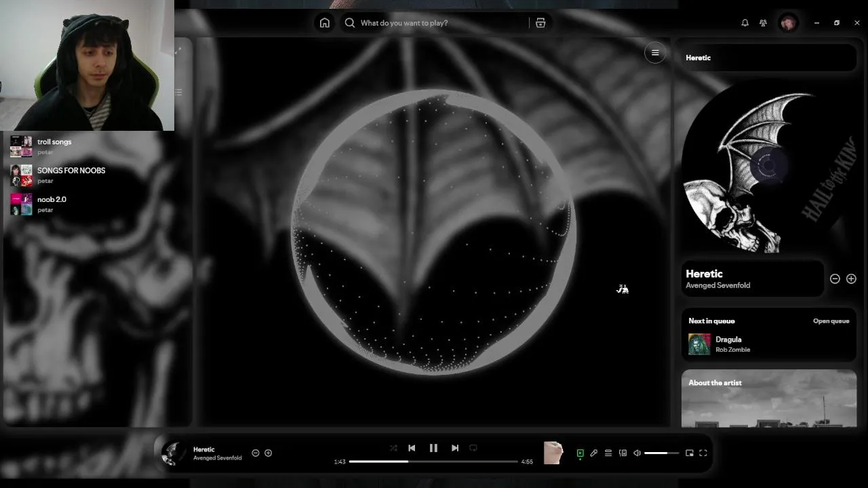Click the 'Heretic' header of the Now Playing panel
Viewport: 868px width, 488px height.
pyautogui.click(x=698, y=58)
